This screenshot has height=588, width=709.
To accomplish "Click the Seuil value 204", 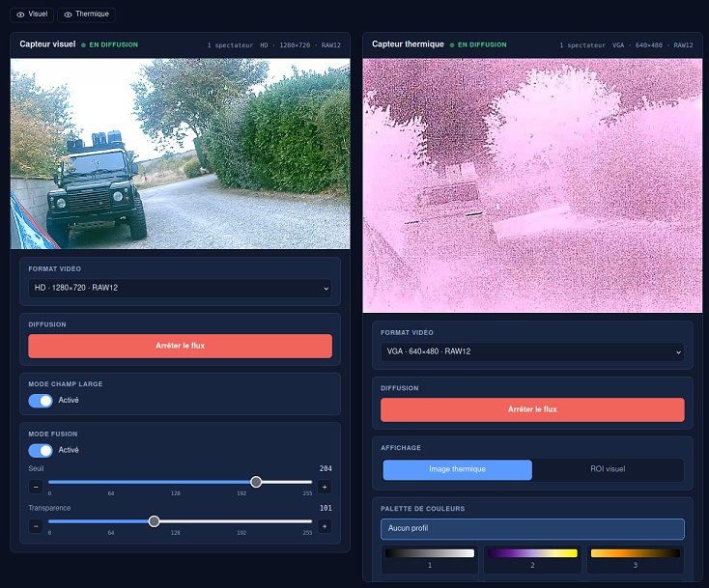I will coord(326,468).
